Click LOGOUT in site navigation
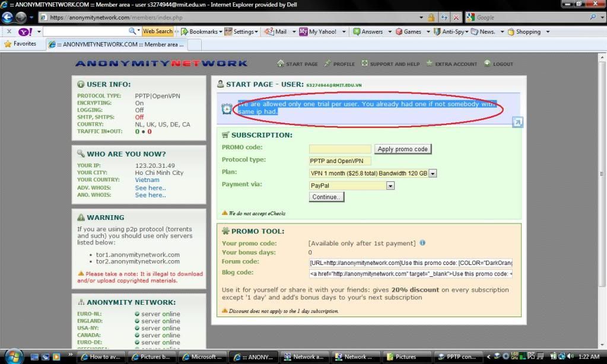The height and width of the screenshot is (364, 607). pos(498,64)
